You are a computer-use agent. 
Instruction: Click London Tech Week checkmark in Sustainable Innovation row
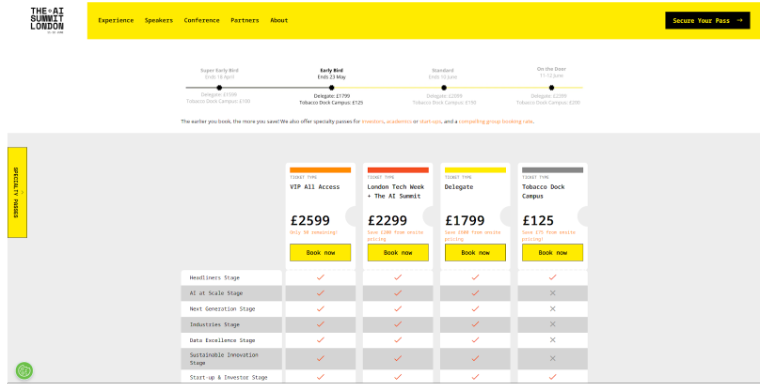(x=398, y=358)
